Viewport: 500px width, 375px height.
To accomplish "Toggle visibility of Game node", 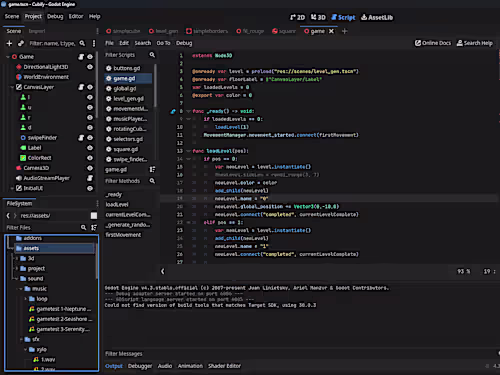I will point(90,57).
